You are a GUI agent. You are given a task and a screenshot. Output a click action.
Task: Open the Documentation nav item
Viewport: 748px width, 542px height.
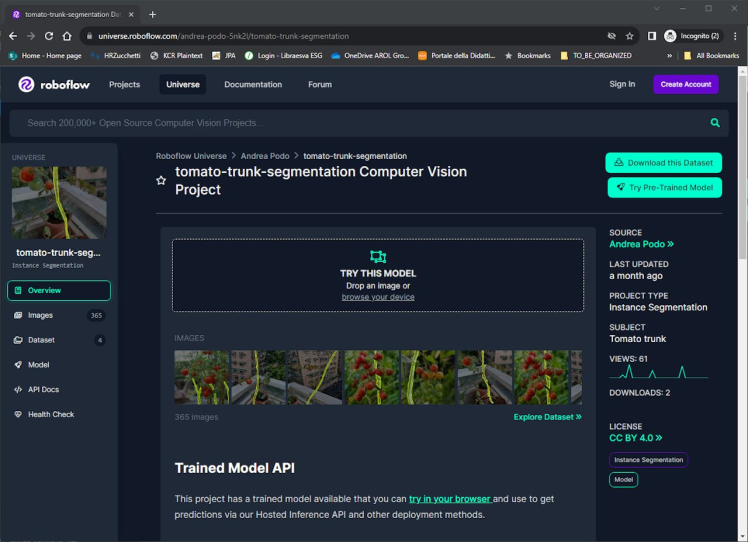point(252,84)
